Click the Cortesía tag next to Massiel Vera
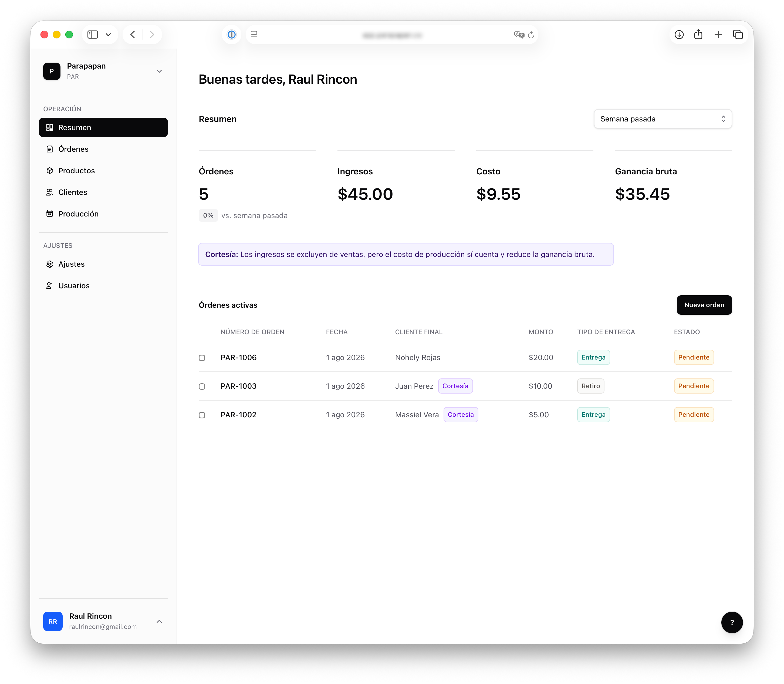784x684 pixels. pyautogui.click(x=460, y=415)
